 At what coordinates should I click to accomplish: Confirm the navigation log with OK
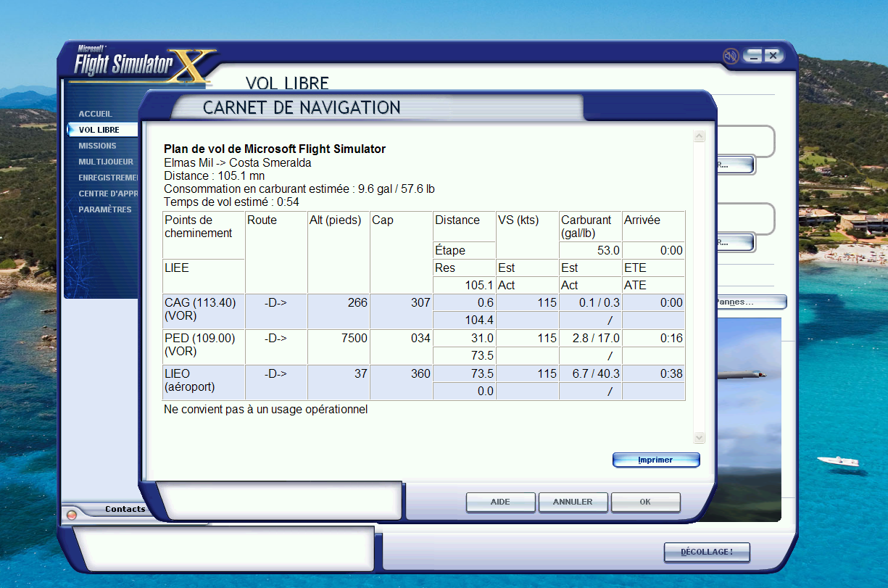click(645, 502)
